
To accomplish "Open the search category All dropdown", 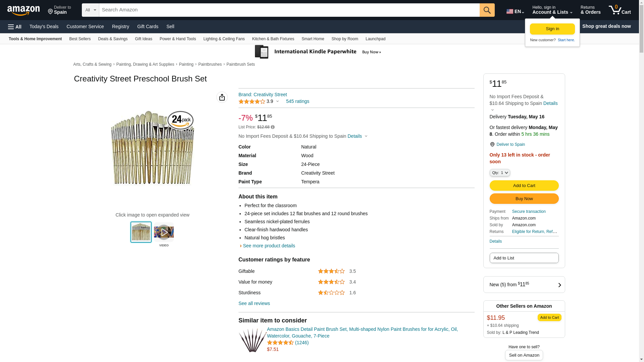I will [91, 10].
